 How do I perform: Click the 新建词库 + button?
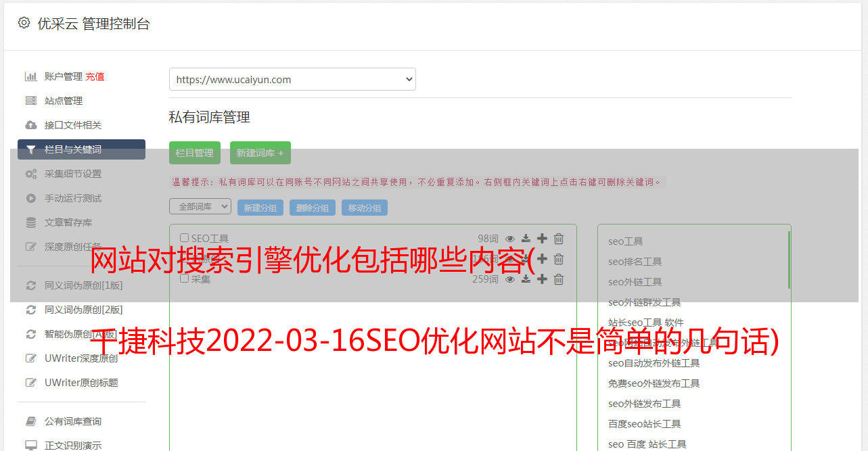(x=260, y=153)
